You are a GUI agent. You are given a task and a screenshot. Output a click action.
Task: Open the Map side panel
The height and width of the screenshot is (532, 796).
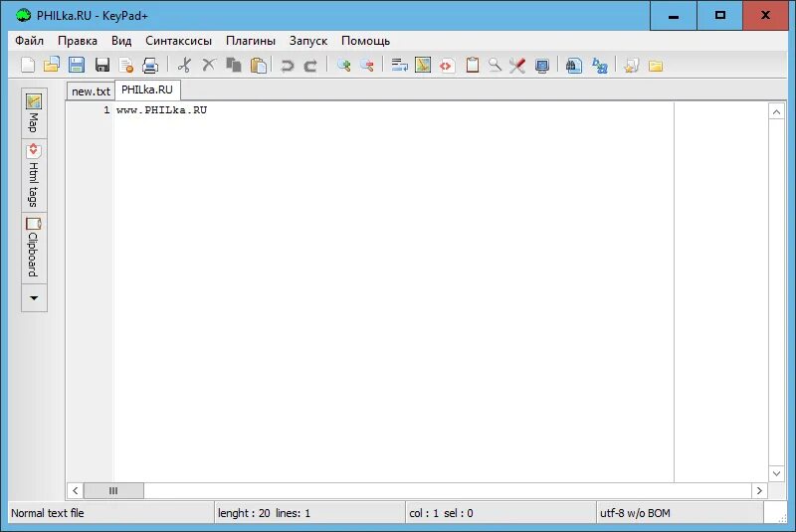point(34,113)
